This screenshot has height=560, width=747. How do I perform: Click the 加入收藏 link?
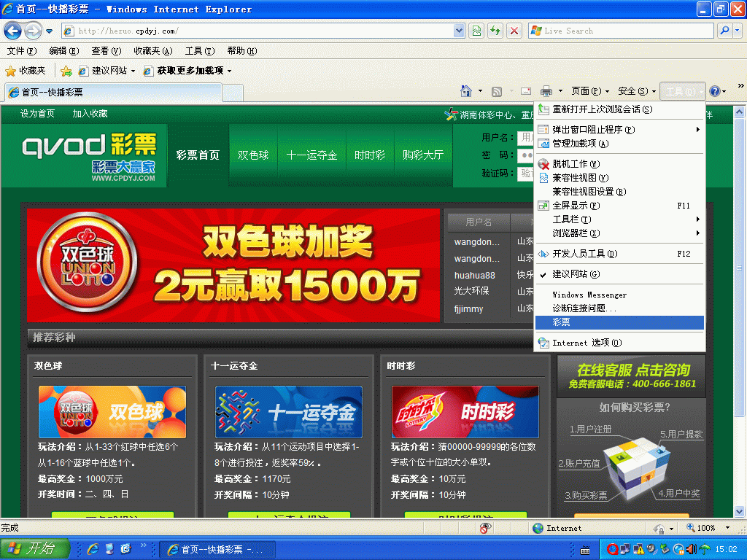(90, 114)
